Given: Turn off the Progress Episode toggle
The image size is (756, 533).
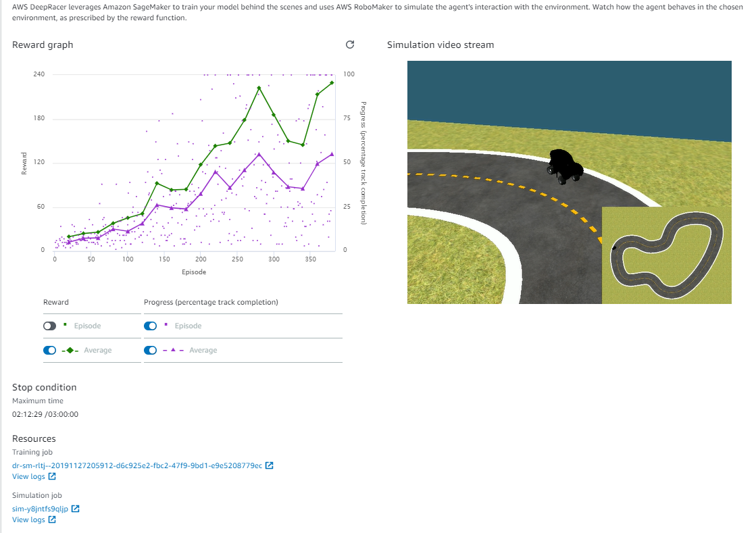Looking at the screenshot, I should tap(151, 326).
